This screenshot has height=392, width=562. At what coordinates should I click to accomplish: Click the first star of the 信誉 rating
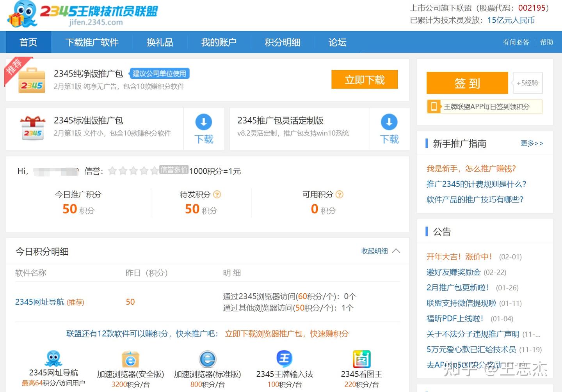click(113, 171)
